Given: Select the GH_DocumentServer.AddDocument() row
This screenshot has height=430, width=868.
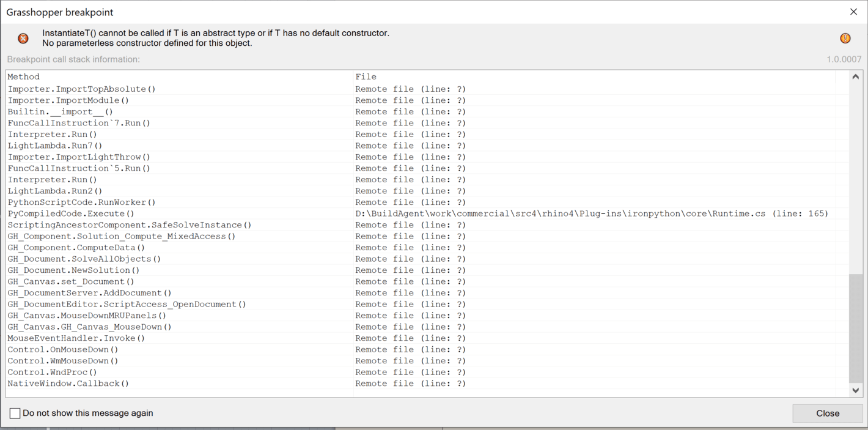Looking at the screenshot, I should coord(421,293).
